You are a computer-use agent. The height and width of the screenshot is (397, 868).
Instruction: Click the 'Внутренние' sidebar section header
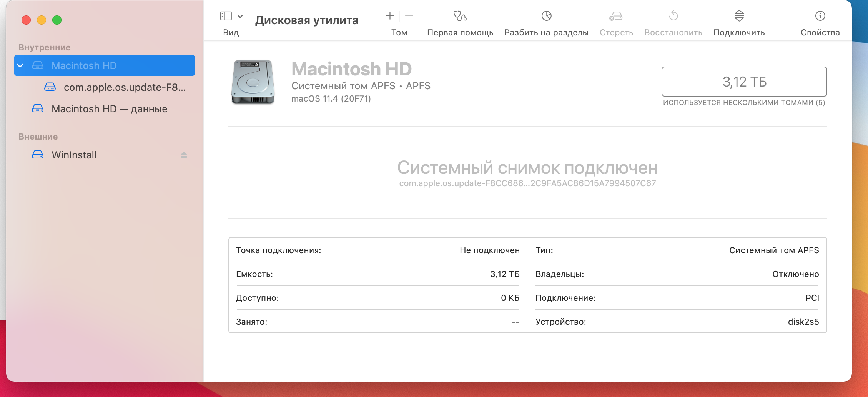[45, 47]
